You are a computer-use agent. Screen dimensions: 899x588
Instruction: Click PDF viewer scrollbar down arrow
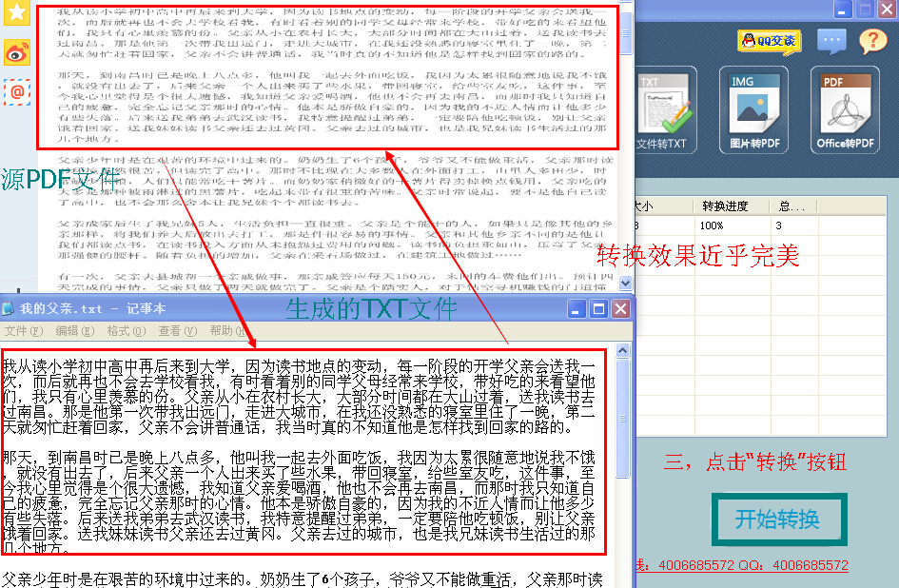pos(626,283)
